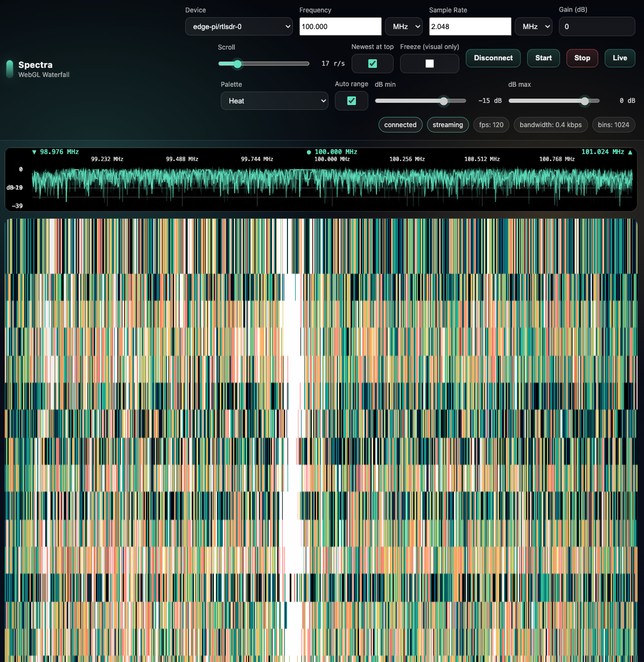Enable the Freeze (visual only) checkbox

coord(430,64)
